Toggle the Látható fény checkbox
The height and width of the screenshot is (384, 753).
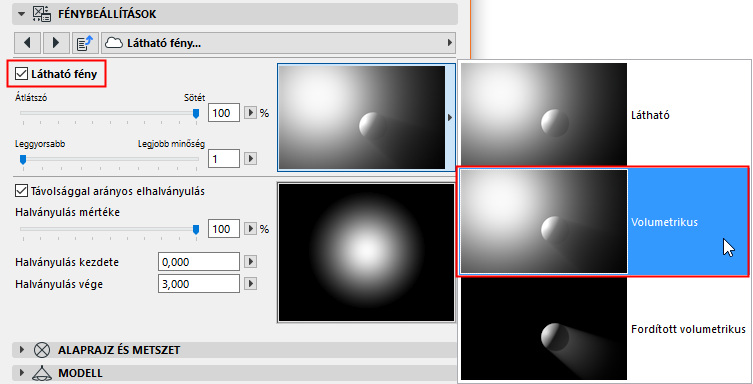(21, 74)
